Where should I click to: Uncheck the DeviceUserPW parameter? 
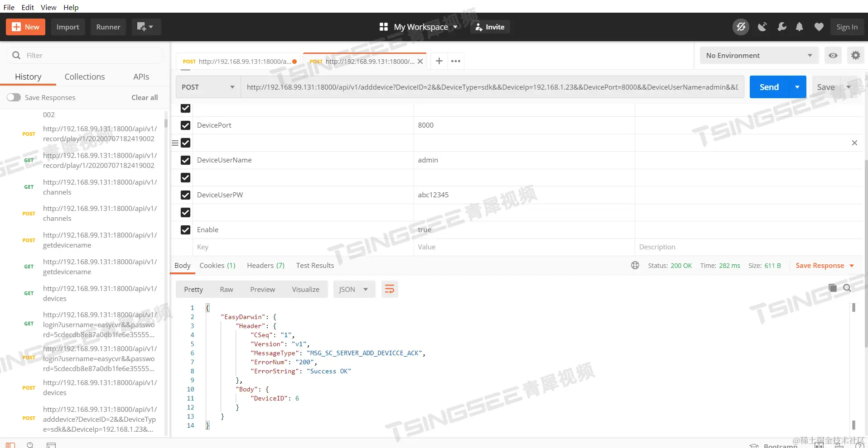(185, 195)
